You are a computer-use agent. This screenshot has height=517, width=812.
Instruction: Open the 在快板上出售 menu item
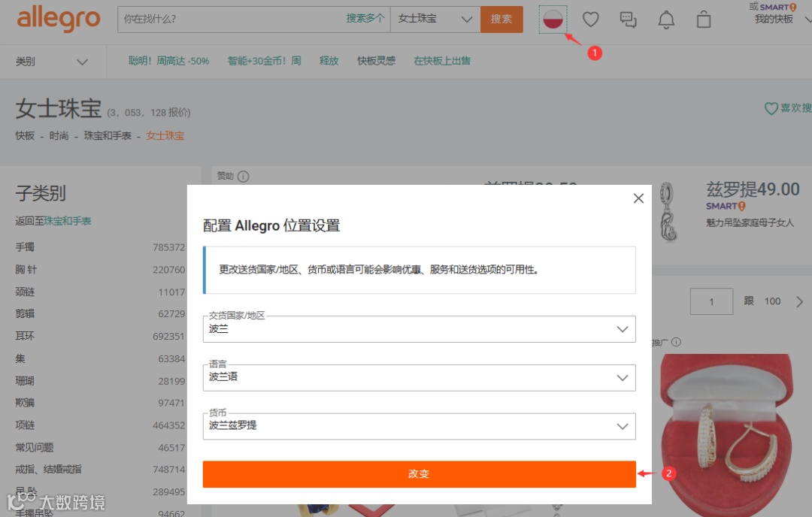coord(442,61)
